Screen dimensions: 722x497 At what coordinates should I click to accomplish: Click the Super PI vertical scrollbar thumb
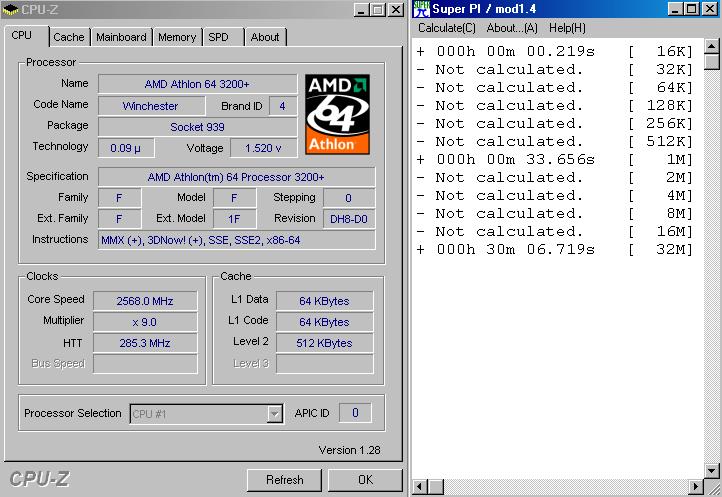click(712, 61)
